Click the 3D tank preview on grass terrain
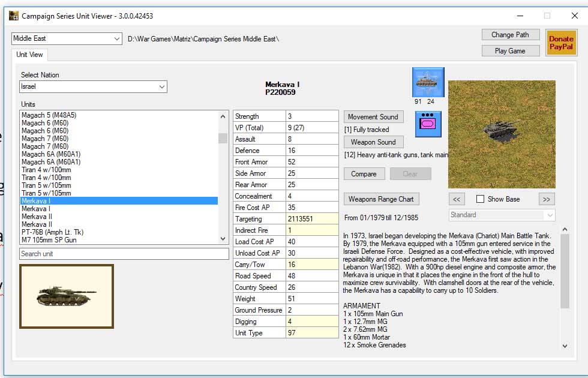Screen dimensions: 588x378 click(x=502, y=134)
